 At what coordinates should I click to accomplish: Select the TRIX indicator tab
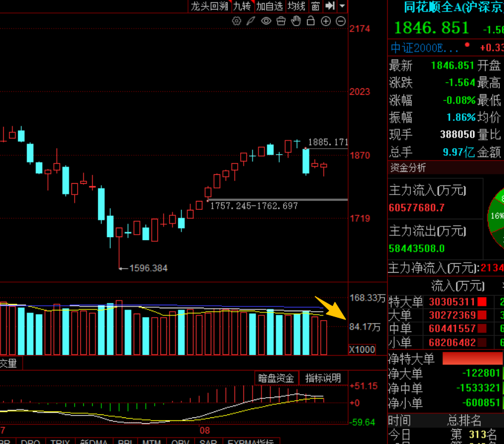click(x=60, y=442)
